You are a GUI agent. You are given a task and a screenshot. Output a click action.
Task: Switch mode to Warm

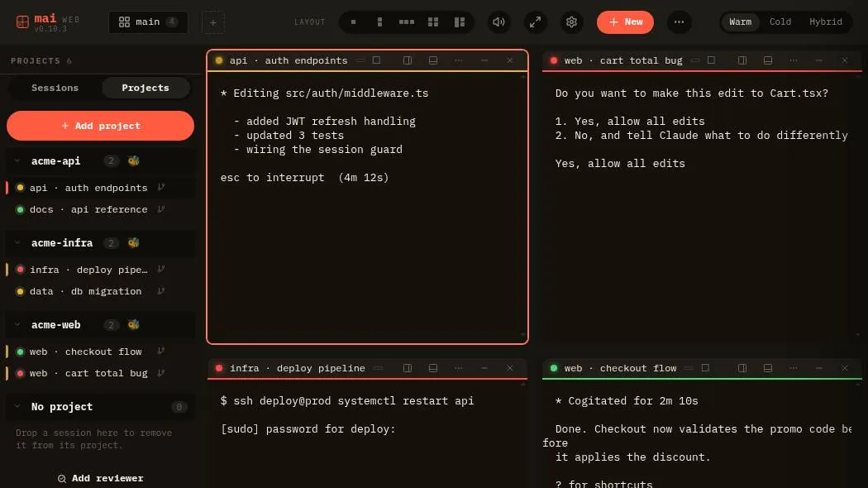point(740,22)
